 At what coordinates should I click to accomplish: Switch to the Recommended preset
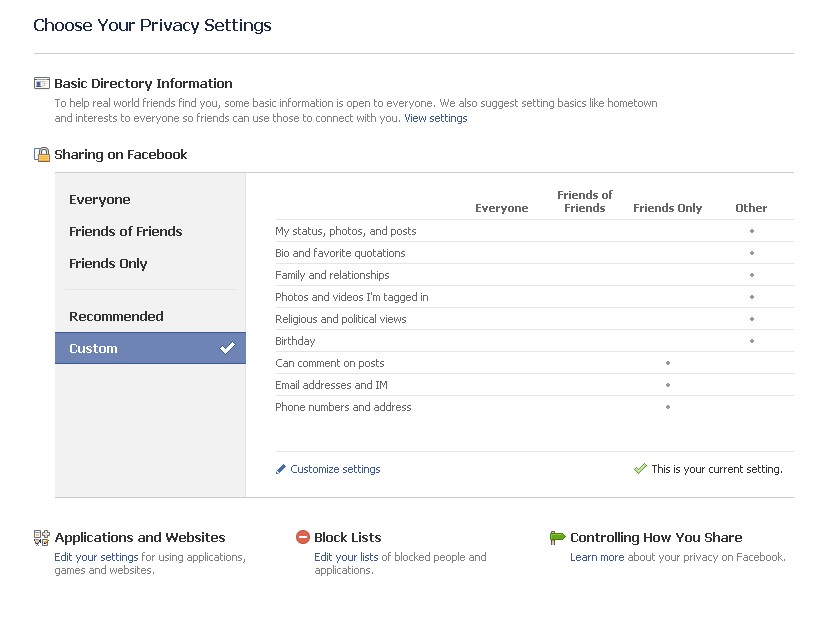(116, 316)
